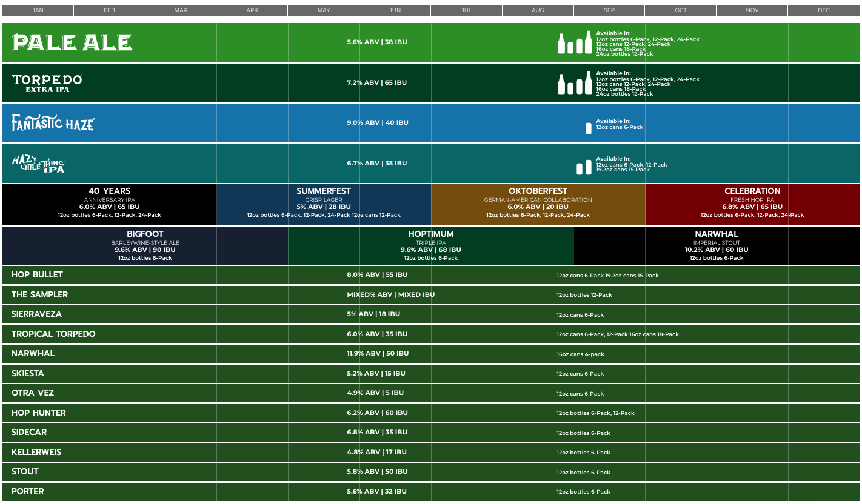Click the two cans icon in Hazy Little Thing row

point(584,167)
